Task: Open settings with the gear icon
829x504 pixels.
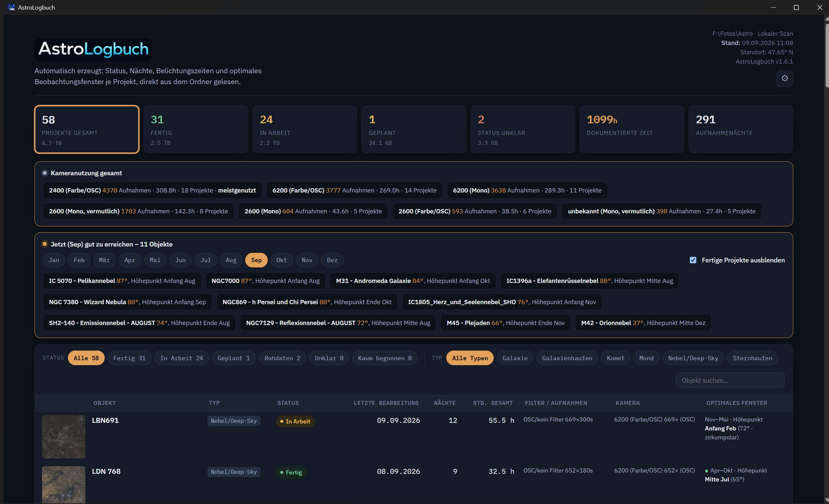Action: pyautogui.click(x=785, y=79)
